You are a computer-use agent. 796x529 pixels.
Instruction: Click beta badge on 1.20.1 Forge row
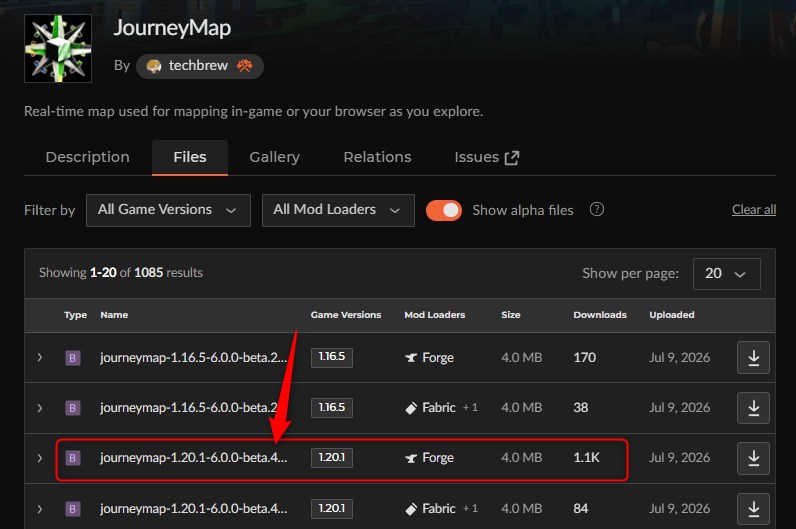click(73, 458)
